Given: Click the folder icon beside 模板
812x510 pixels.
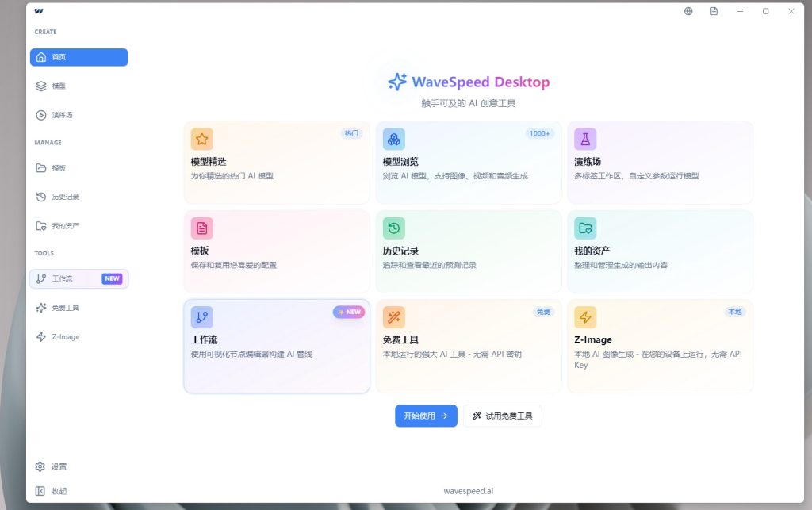Looking at the screenshot, I should 41,168.
